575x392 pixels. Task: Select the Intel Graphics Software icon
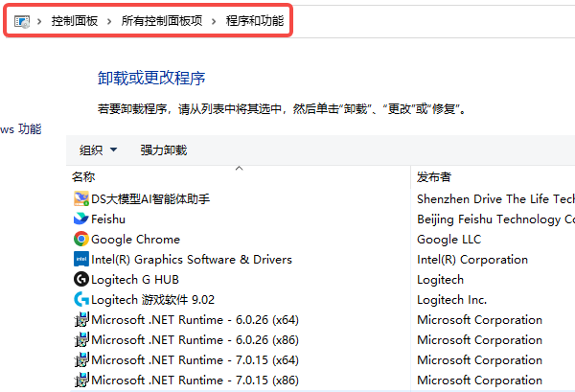pyautogui.click(x=80, y=260)
